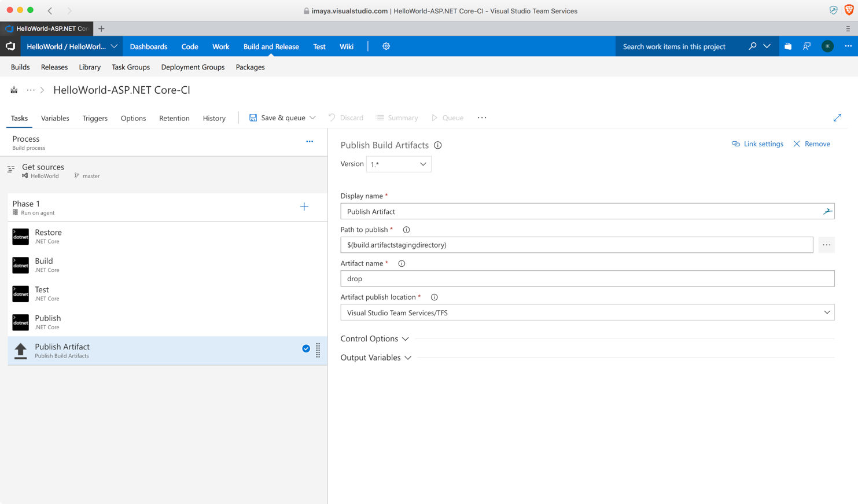858x504 pixels.
Task: Select the Restore dotnet task icon
Action: coord(20,236)
